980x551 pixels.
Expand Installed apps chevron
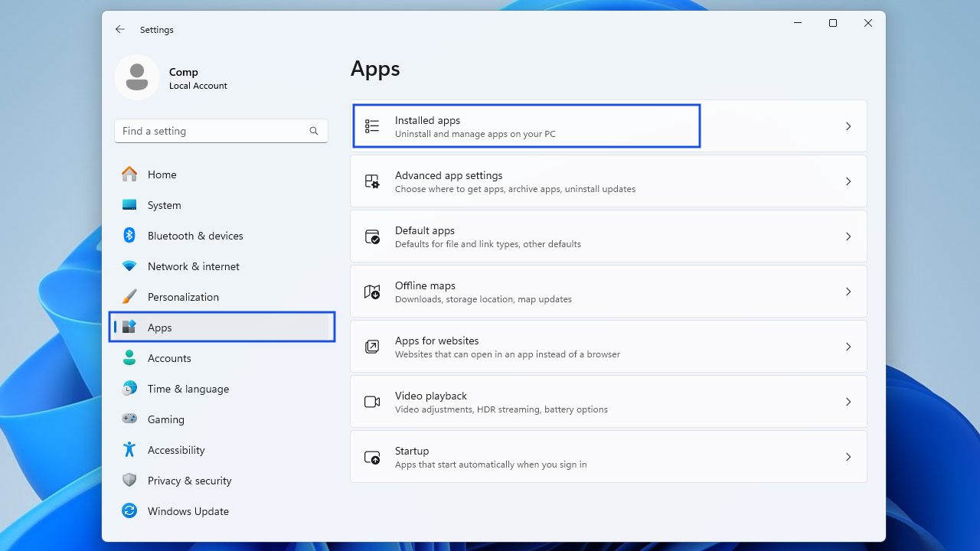click(x=848, y=126)
